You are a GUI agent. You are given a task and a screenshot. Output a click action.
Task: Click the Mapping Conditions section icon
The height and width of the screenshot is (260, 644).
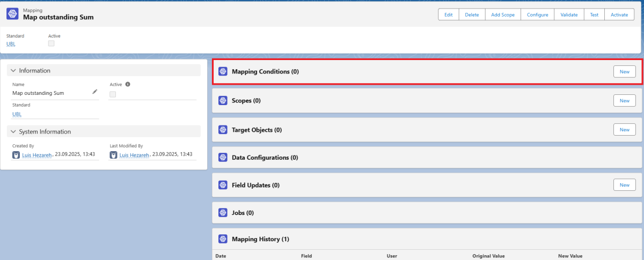click(x=223, y=71)
